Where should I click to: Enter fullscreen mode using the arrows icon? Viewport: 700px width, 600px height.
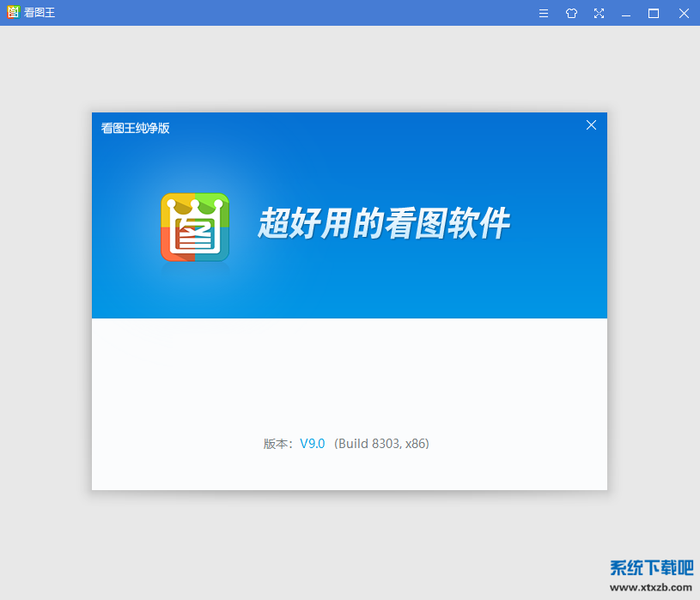click(x=599, y=13)
